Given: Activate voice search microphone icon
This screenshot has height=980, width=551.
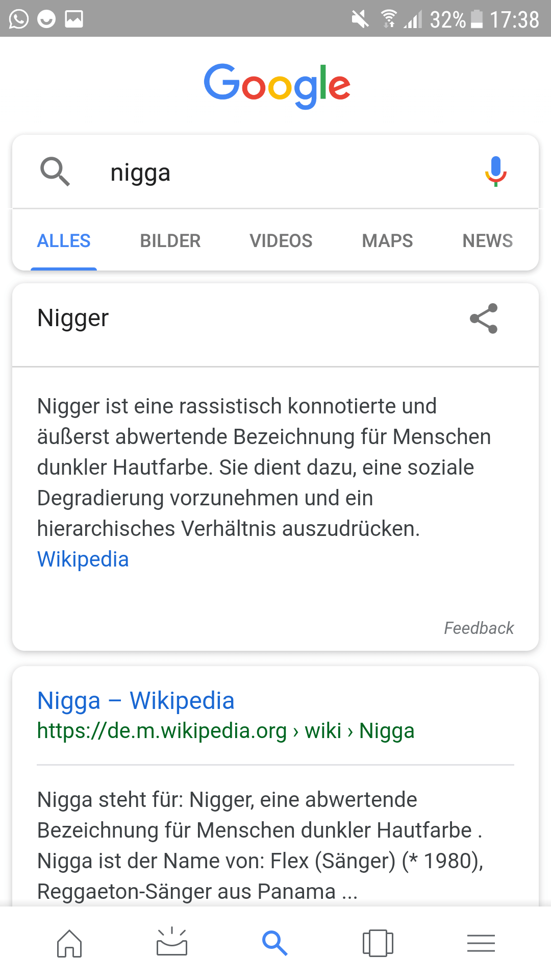Looking at the screenshot, I should click(x=495, y=172).
